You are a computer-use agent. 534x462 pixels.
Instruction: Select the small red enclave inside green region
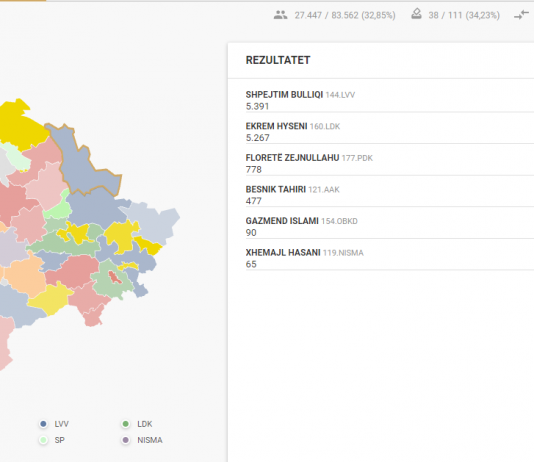coord(115,277)
